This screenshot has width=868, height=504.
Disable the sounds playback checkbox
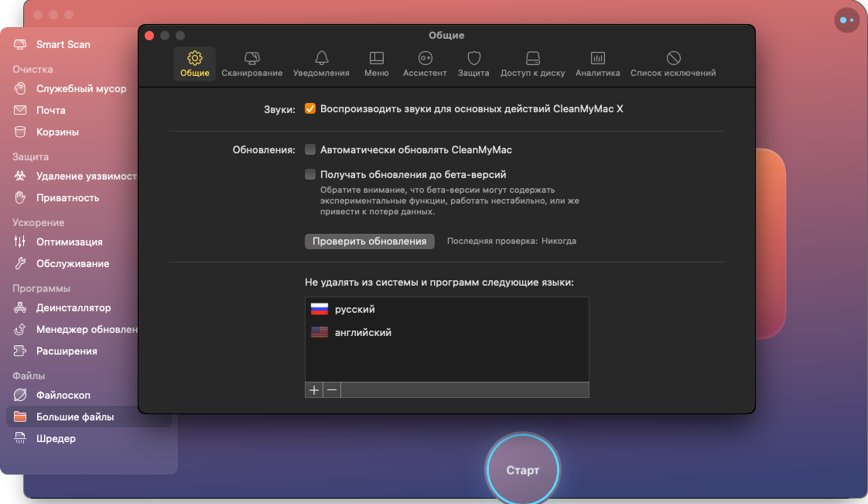[310, 109]
